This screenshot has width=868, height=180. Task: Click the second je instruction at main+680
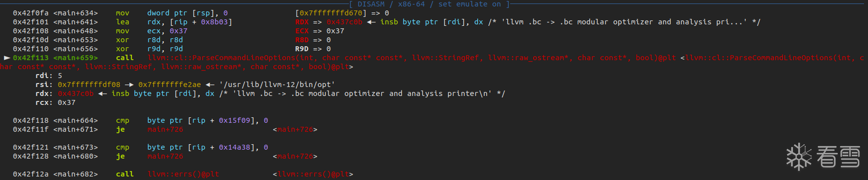point(120,156)
